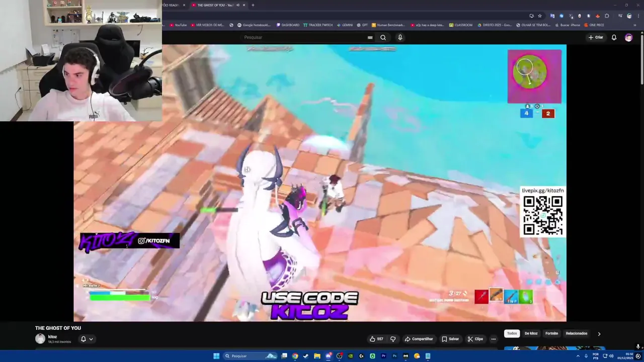This screenshot has height=362, width=644.
Task: Open the kitoz channel name link
Action: coord(52,337)
